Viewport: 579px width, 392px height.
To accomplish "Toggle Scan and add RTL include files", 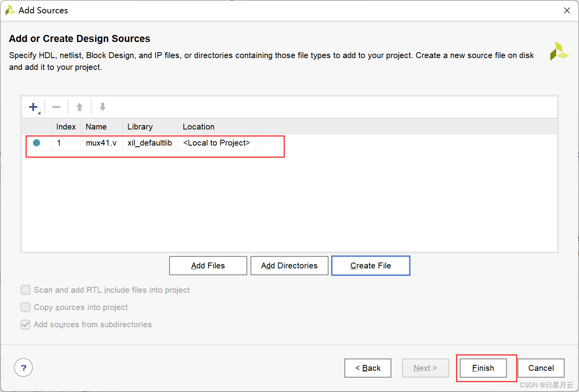I will click(x=26, y=290).
